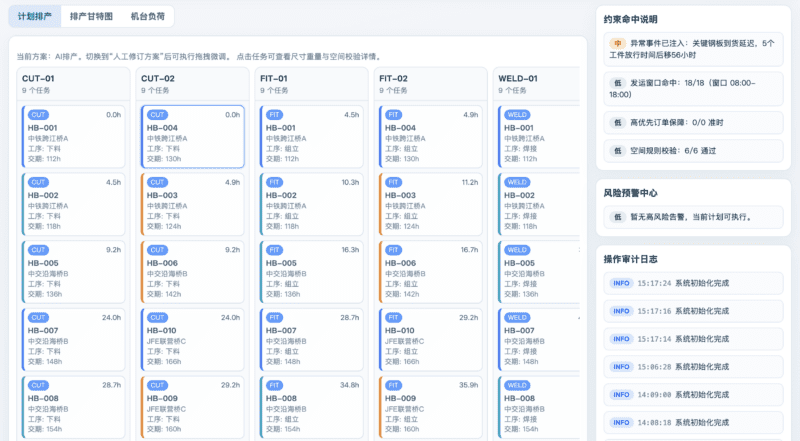View HB-009 cutting task in CUT-02
This screenshot has height=441, width=800.
(193, 407)
